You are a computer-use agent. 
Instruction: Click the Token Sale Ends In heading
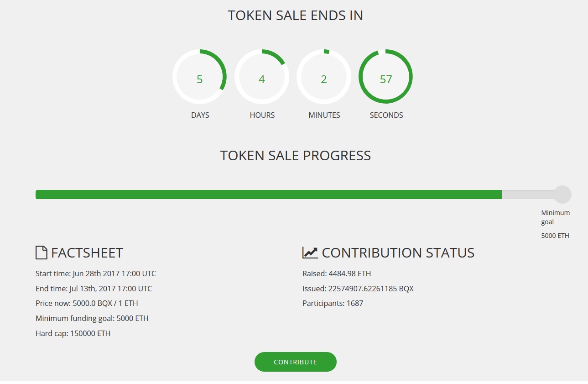tap(295, 16)
